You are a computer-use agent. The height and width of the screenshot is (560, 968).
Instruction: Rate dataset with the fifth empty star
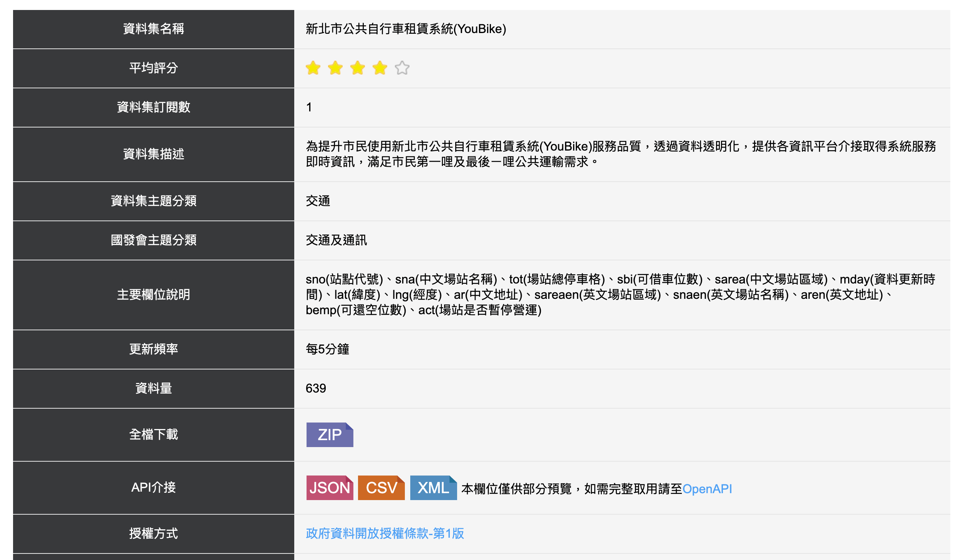[402, 68]
